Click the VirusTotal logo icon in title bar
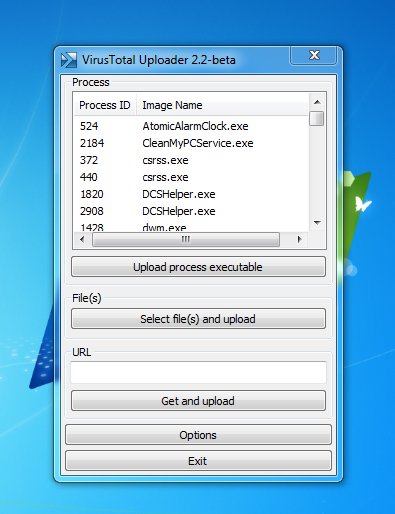395x514 pixels. 69,60
